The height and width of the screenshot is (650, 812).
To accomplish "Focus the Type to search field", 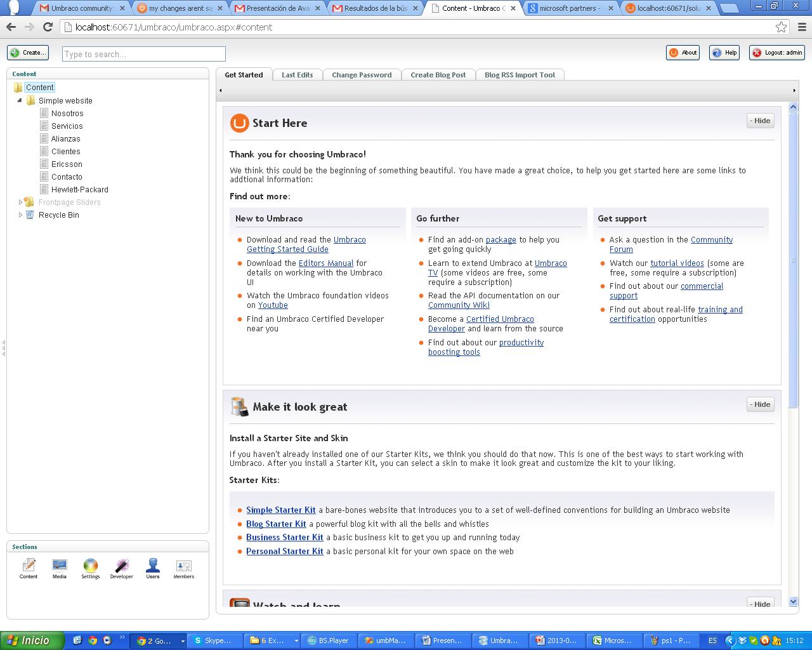I will tap(144, 54).
